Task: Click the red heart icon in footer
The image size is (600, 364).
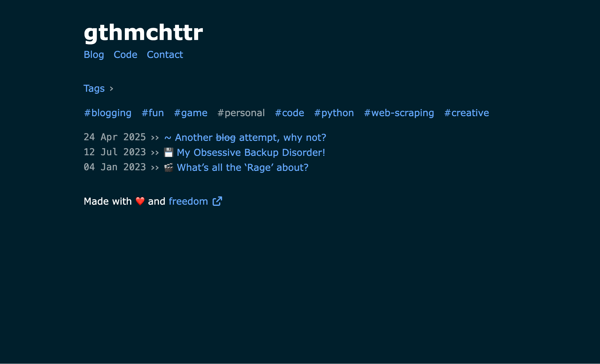Action: click(x=140, y=201)
